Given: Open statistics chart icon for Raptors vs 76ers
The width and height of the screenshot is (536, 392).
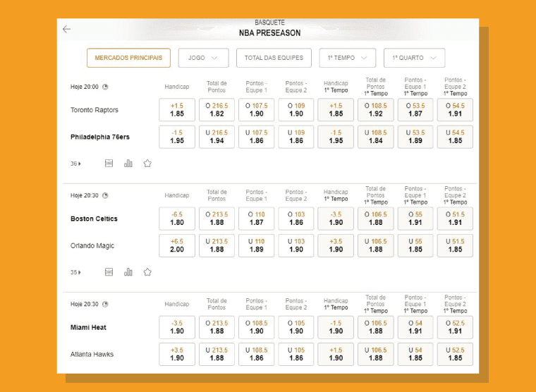Looking at the screenshot, I should 128,164.
